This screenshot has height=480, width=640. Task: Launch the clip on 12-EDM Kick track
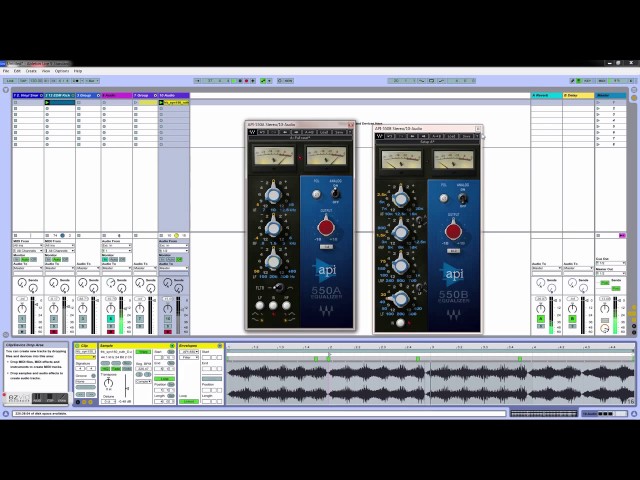pyautogui.click(x=47, y=102)
